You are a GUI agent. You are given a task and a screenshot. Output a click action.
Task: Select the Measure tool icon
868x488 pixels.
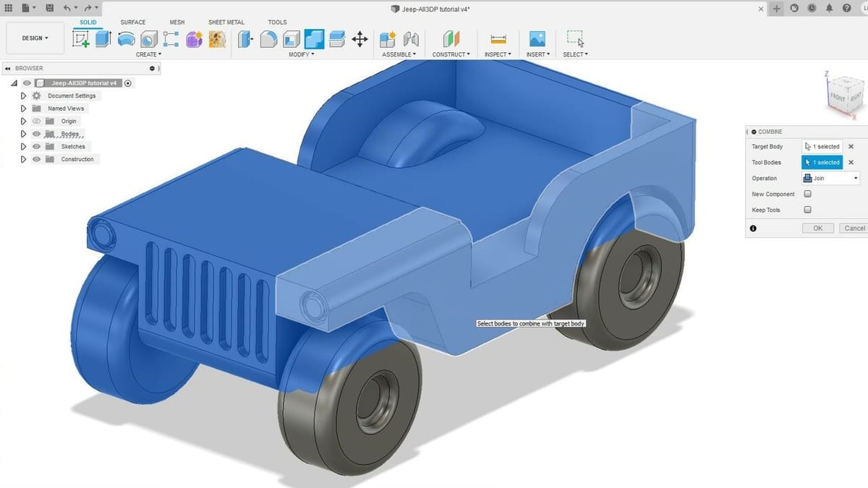(498, 39)
